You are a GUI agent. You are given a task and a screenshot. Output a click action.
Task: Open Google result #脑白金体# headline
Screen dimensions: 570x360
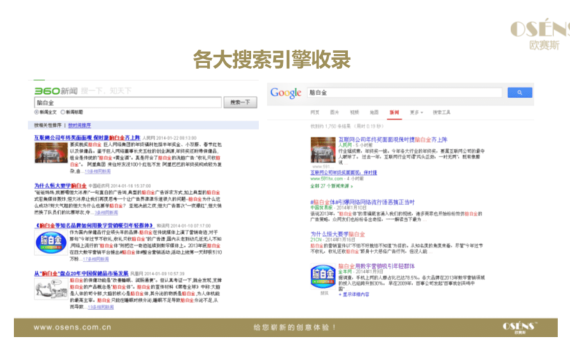point(362,202)
